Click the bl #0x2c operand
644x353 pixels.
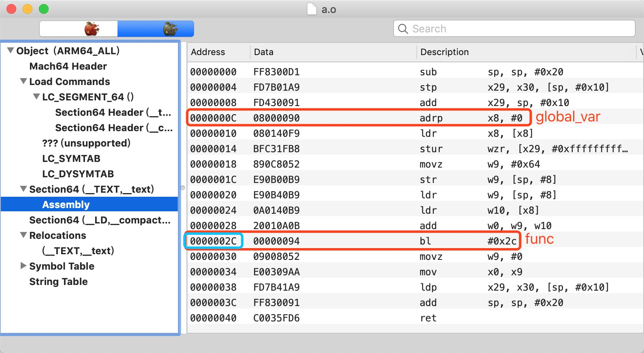502,241
